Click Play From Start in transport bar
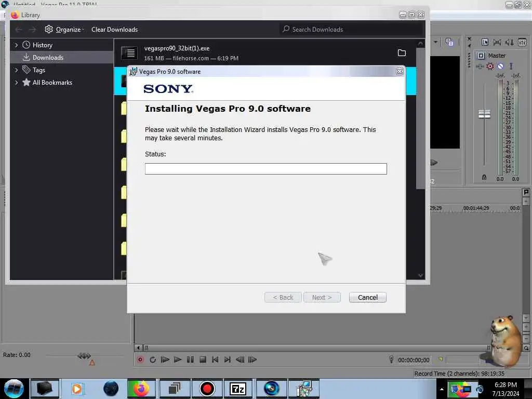 [165, 360]
